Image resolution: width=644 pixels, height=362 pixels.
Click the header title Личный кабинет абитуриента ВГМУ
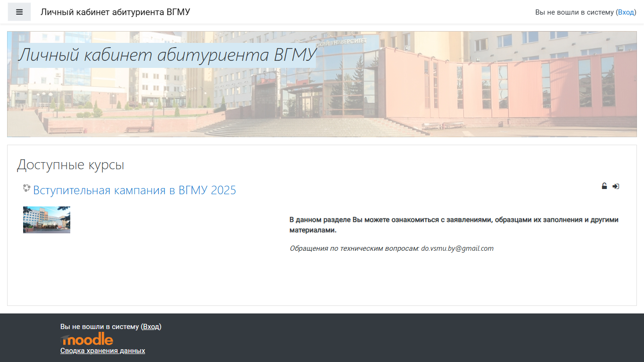(x=116, y=12)
